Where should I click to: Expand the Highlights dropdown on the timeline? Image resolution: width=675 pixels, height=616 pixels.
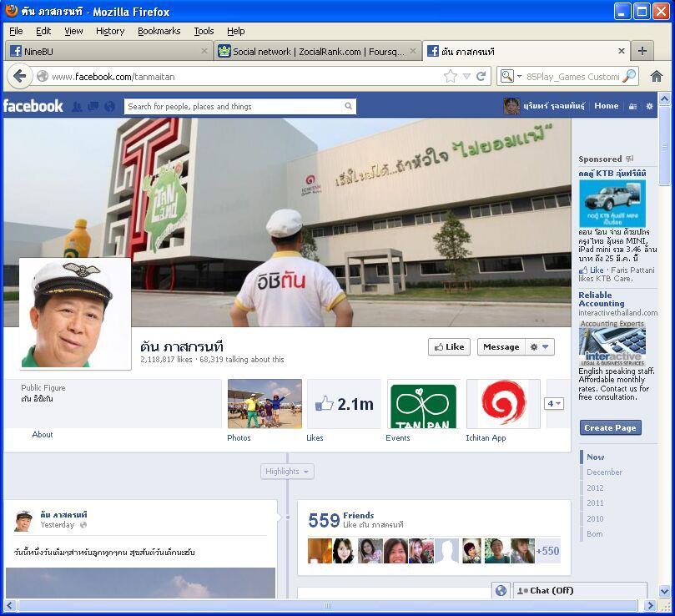287,472
